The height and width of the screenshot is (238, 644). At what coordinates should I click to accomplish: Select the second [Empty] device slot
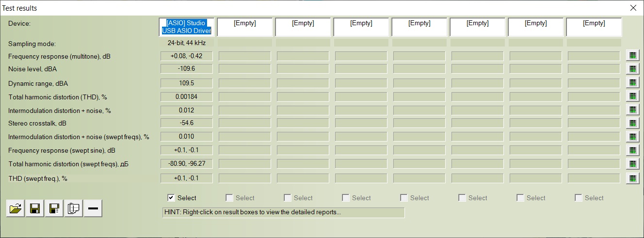point(245,27)
